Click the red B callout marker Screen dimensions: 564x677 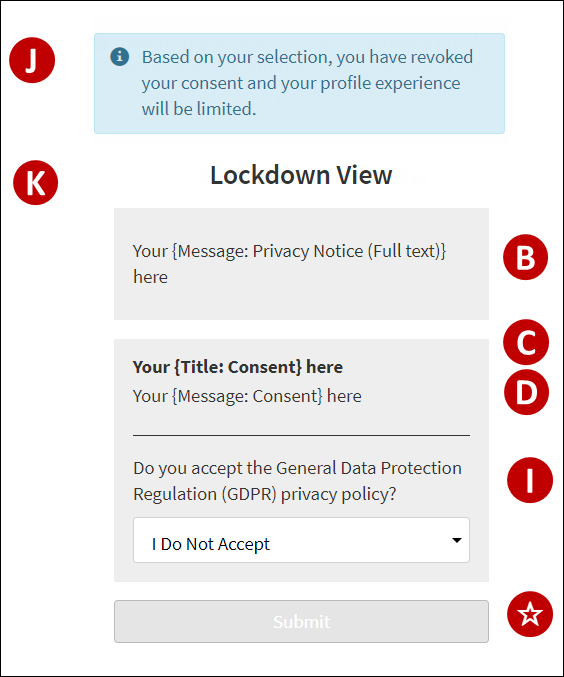point(526,257)
